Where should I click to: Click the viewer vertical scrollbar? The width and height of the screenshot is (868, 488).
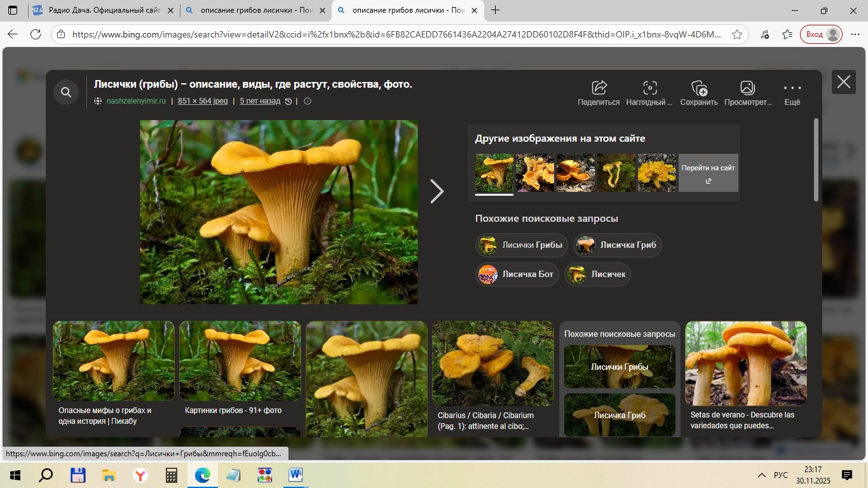pyautogui.click(x=816, y=160)
